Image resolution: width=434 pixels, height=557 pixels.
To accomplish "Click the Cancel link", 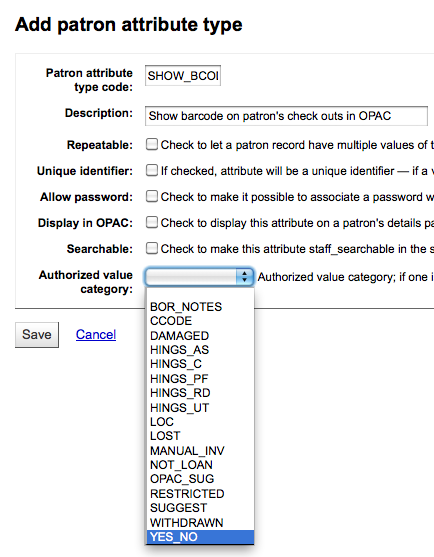I will [96, 335].
